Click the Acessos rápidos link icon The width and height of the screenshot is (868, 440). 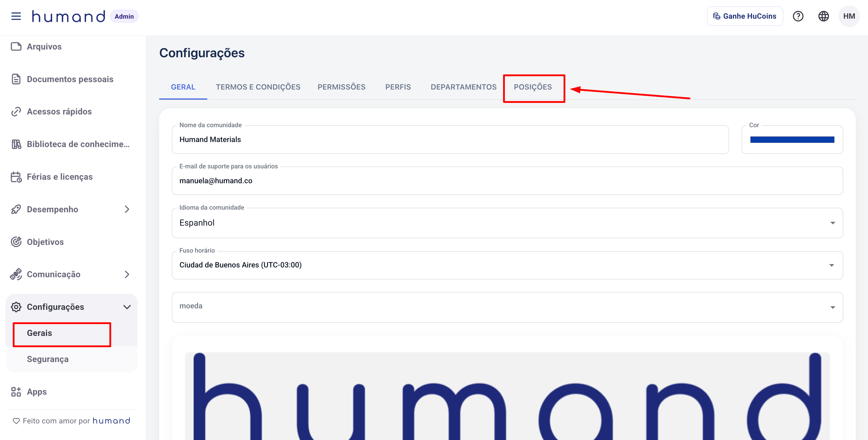(x=16, y=111)
